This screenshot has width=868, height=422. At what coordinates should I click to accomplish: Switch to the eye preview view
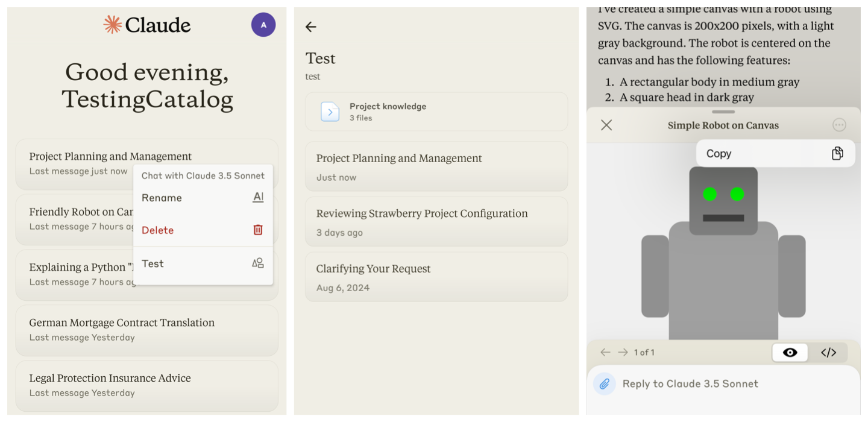pos(790,353)
